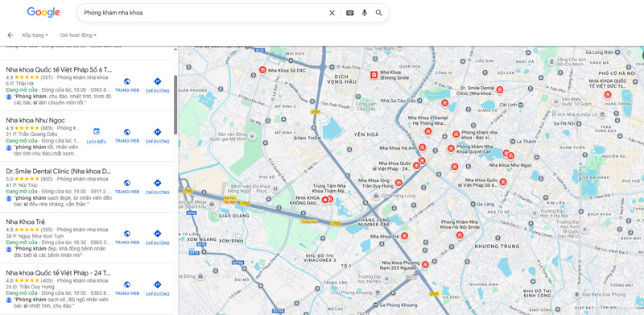The image size is (644, 315).
Task: Select Nha Khoa Số DXC map pin
Action: tap(262, 70)
